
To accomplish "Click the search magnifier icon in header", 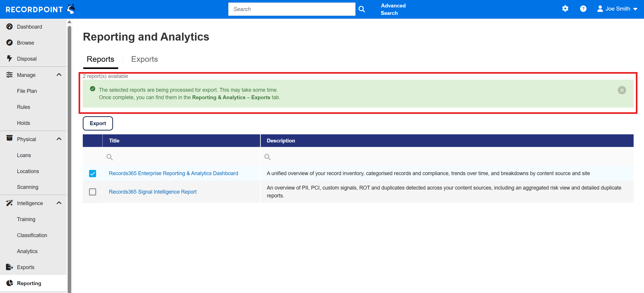I will [362, 9].
